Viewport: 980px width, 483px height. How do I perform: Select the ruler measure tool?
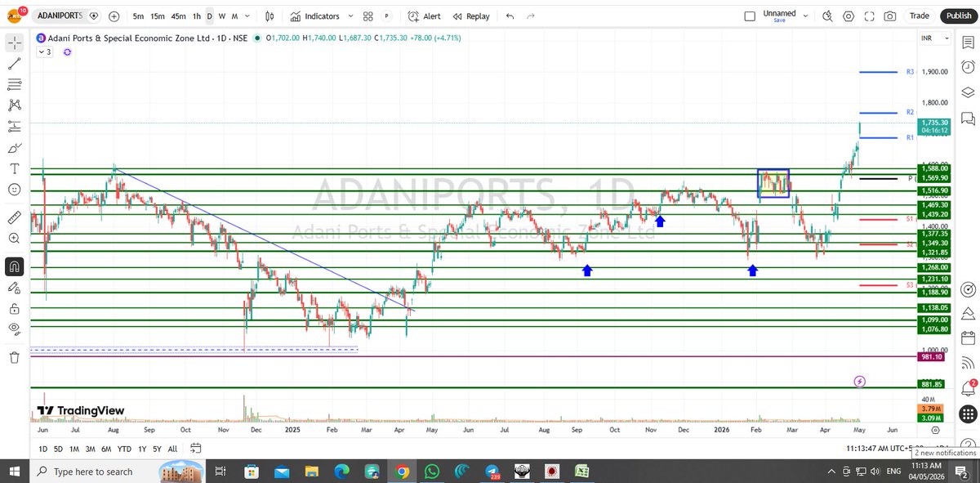[15, 217]
